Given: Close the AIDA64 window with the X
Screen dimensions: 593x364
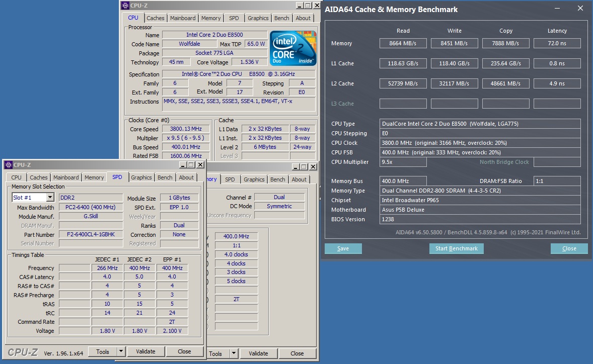Looking at the screenshot, I should click(580, 9).
